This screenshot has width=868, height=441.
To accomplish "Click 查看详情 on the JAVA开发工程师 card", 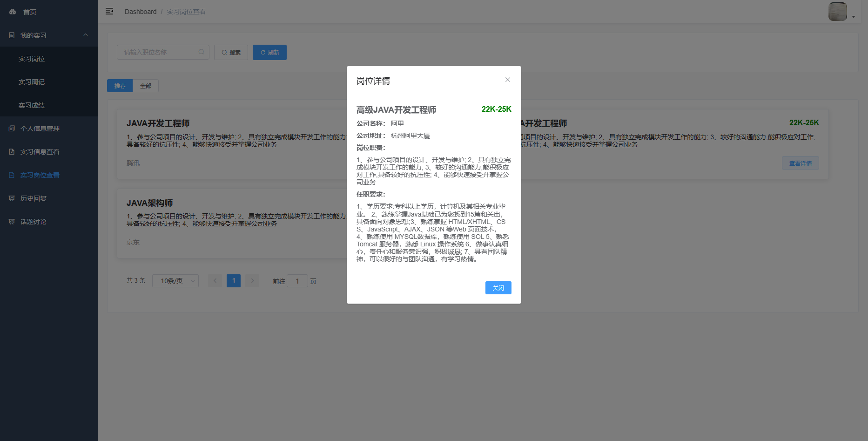I will coord(800,163).
